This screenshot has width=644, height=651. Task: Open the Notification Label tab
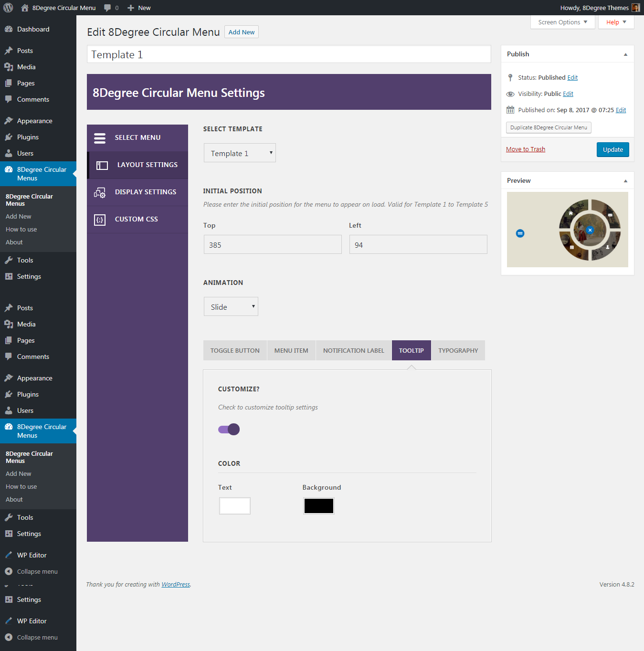(x=354, y=350)
